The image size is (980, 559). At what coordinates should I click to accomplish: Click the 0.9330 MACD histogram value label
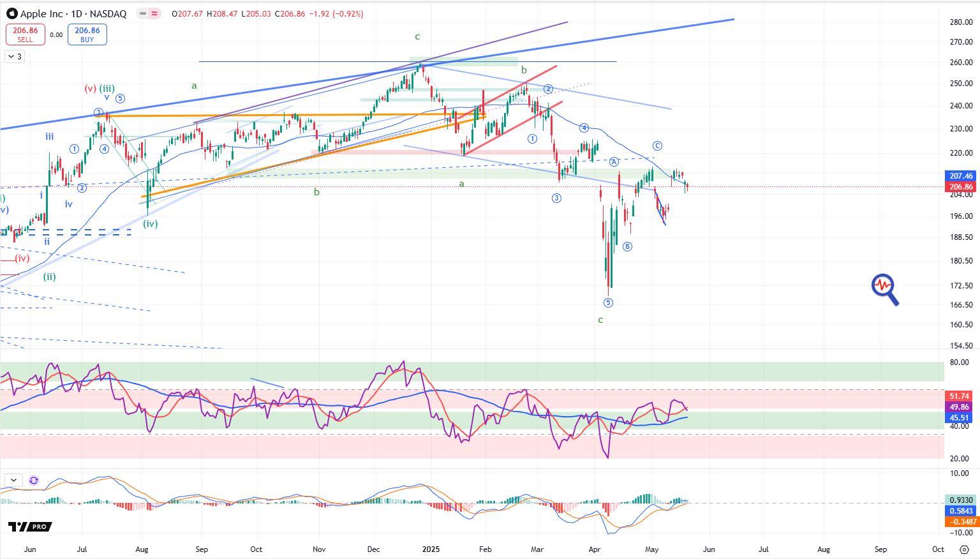click(961, 500)
